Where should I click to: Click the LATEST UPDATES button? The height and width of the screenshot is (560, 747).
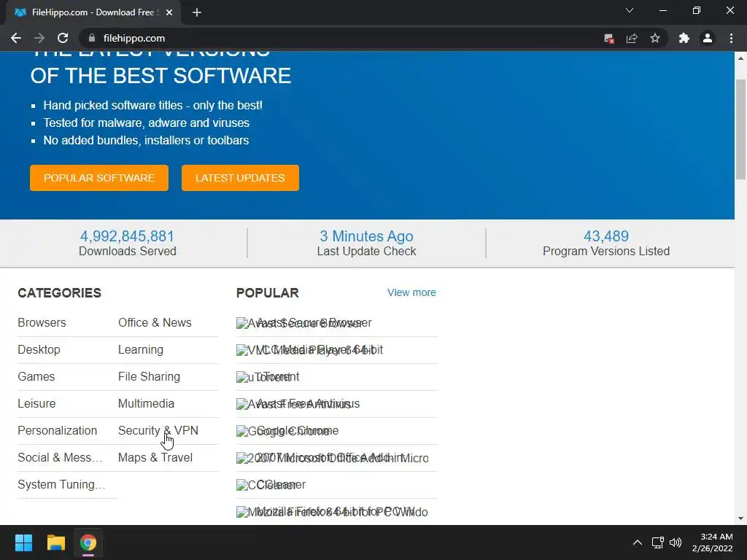pyautogui.click(x=240, y=178)
